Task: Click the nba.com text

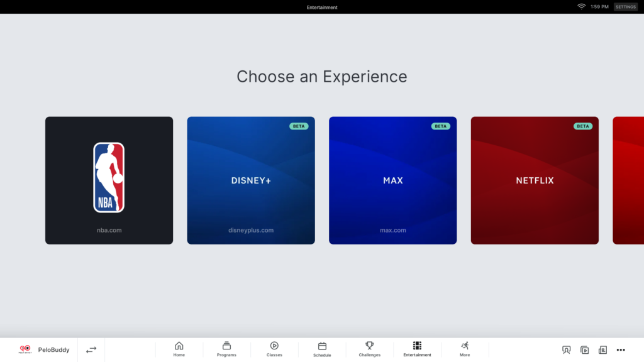Action: pyautogui.click(x=109, y=230)
